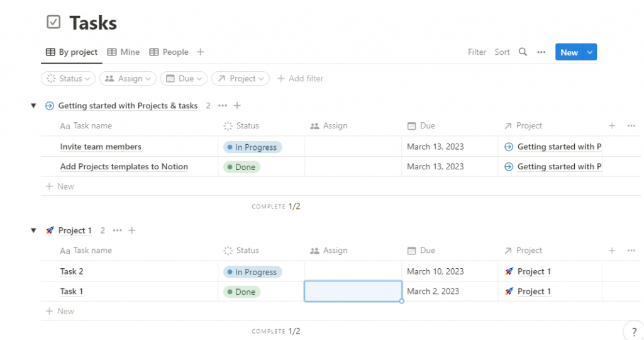Open the Due filter dropdown
This screenshot has height=340, width=644.
(x=184, y=79)
